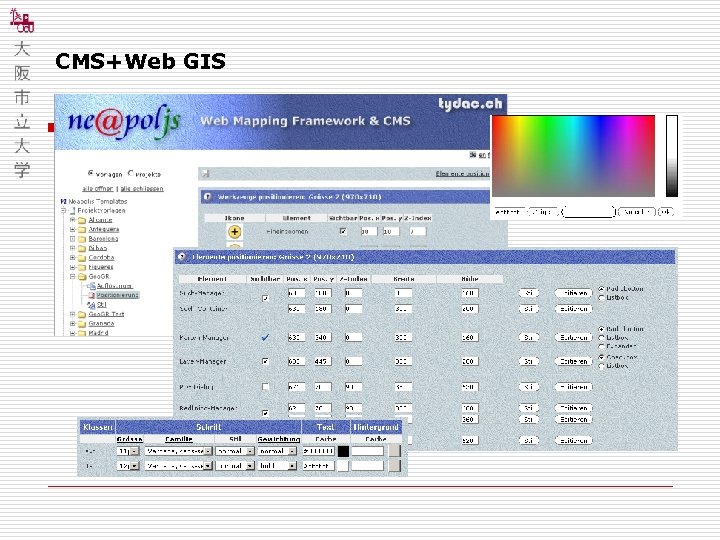Click the Editieren button in Layer-Manager row
The height and width of the screenshot is (540, 720).
click(574, 361)
